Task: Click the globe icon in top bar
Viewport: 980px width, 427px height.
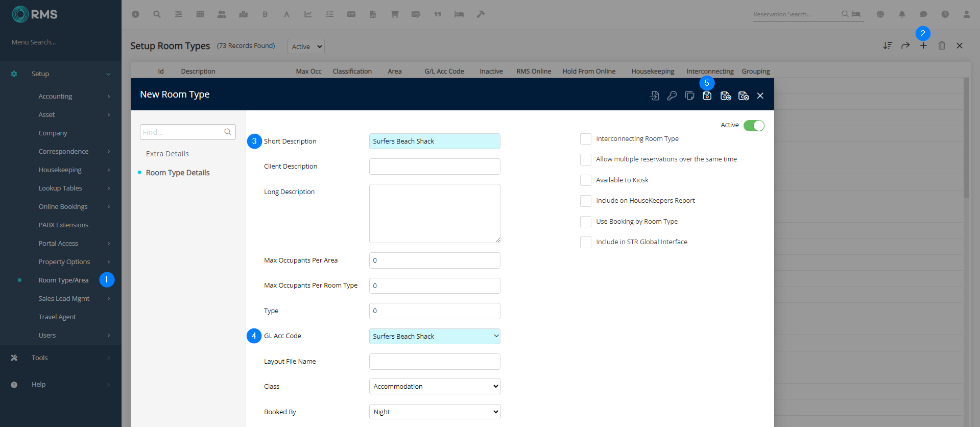Action: [880, 14]
